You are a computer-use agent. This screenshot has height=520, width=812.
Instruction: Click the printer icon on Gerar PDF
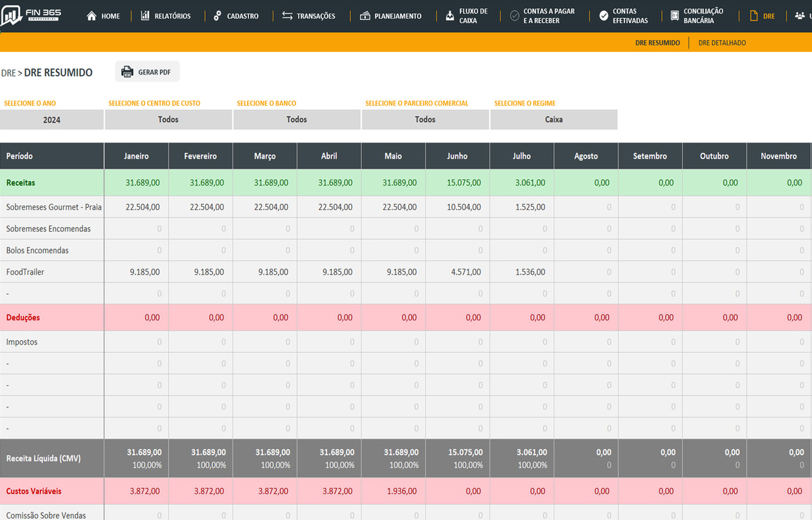point(127,72)
